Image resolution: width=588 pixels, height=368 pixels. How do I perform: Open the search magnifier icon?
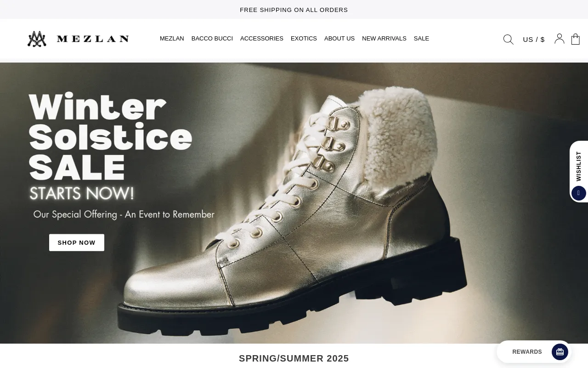tap(508, 40)
